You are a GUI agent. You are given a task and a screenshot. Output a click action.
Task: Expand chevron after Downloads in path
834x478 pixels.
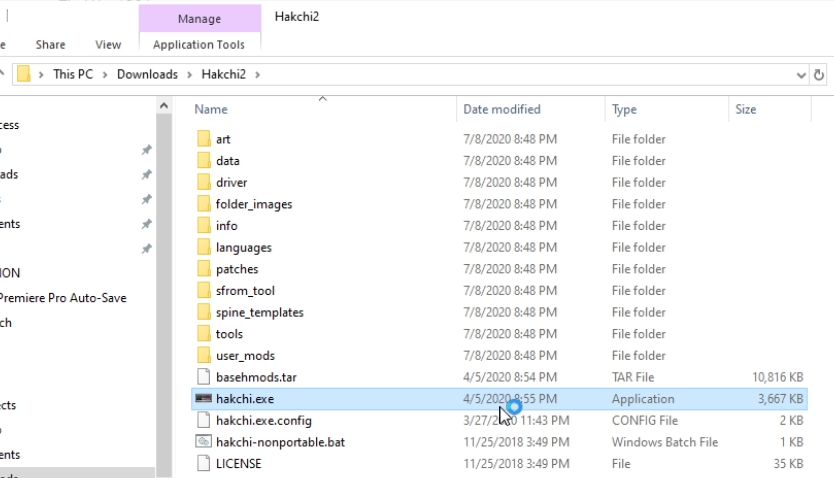tap(189, 74)
